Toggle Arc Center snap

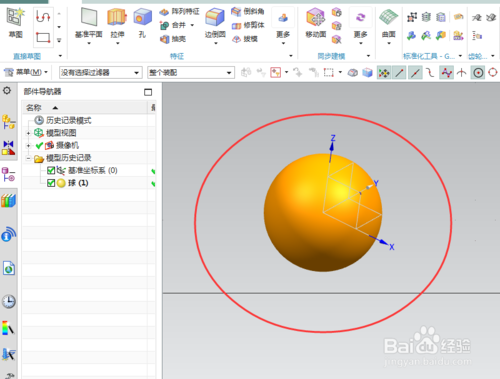[478, 72]
